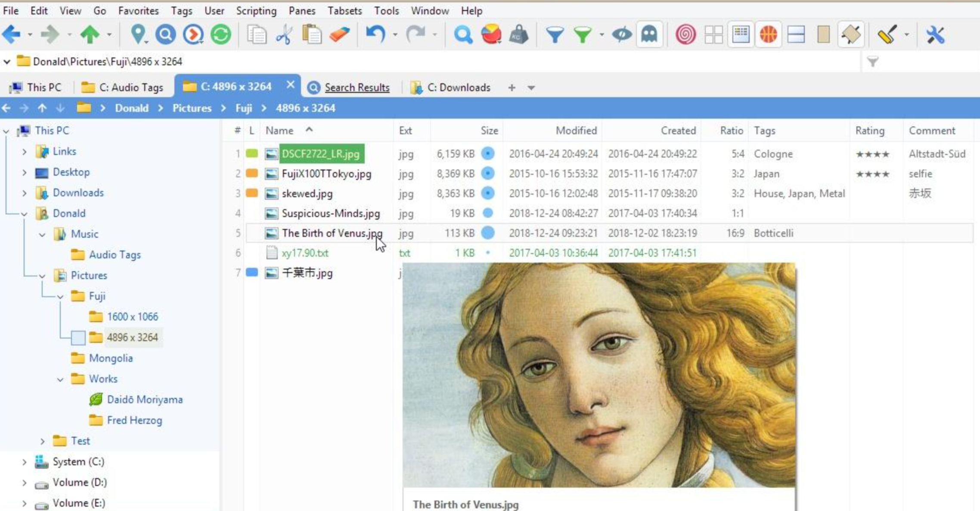Click the Paste clipboard icon
This screenshot has width=980, height=511.
tap(312, 34)
